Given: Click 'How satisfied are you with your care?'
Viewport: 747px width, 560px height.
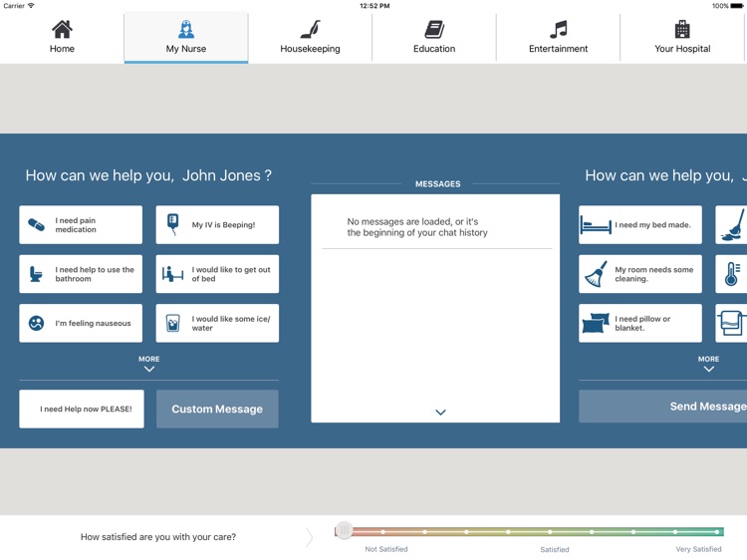Looking at the screenshot, I should tap(158, 537).
